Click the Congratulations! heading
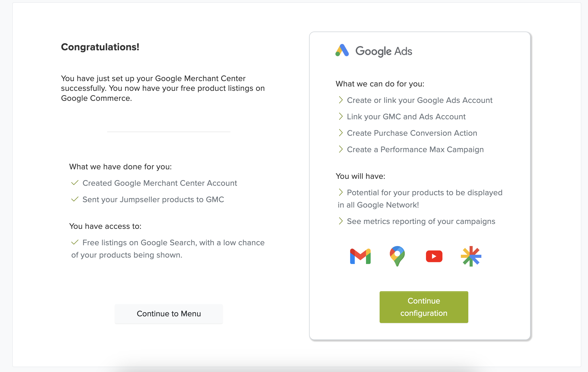Viewport: 588px width, 372px height. (100, 47)
